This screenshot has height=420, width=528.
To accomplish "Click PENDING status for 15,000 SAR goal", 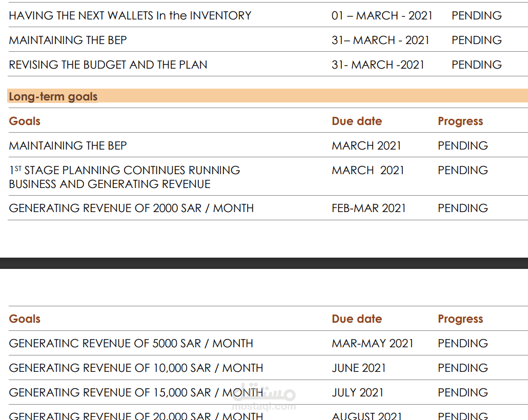I will (x=463, y=393).
